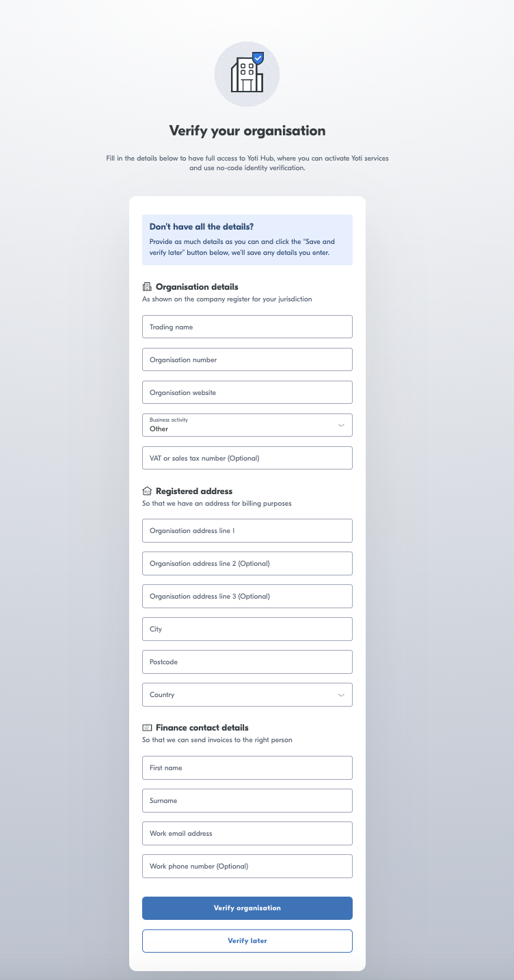This screenshot has height=980, width=514.
Task: Click the Registered address house icon
Action: coord(146,491)
